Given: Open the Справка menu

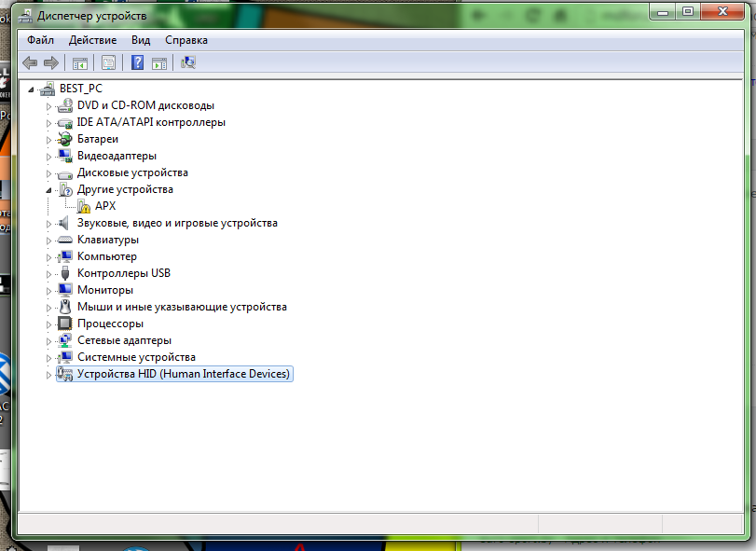Looking at the screenshot, I should [x=186, y=40].
